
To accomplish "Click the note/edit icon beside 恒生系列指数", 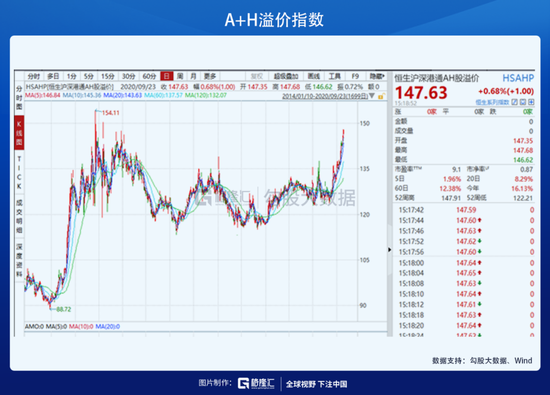I will pos(515,102).
